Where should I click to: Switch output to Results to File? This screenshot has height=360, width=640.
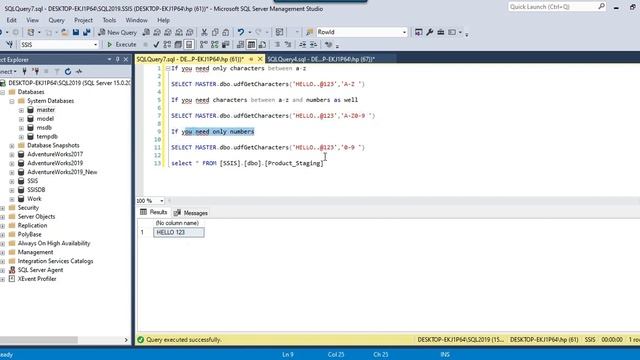coord(262,44)
